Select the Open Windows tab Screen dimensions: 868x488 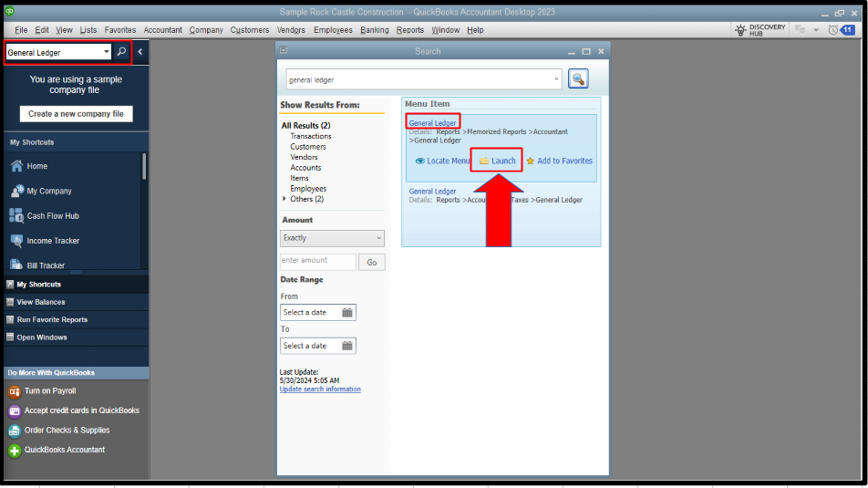coord(77,337)
